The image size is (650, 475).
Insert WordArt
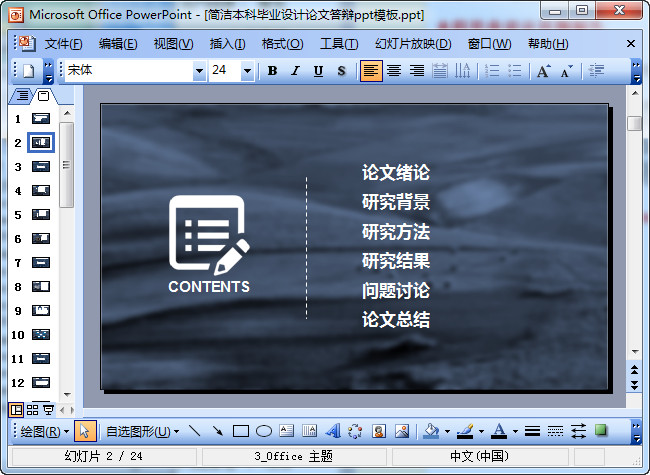click(332, 431)
